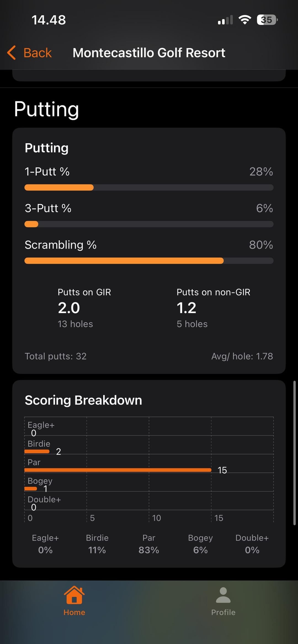Open the Profile person icon
The image size is (298, 644).
tap(223, 595)
